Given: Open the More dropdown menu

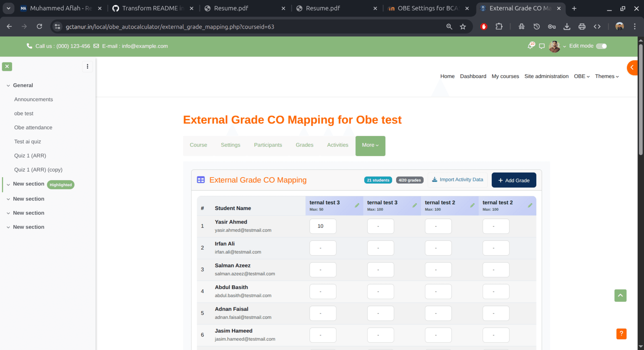Looking at the screenshot, I should 370,145.
